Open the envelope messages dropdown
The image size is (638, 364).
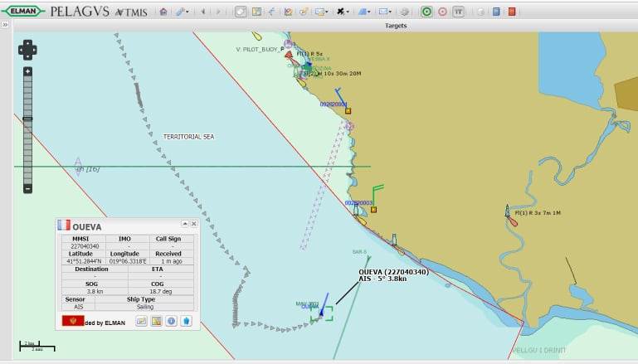[x=383, y=12]
